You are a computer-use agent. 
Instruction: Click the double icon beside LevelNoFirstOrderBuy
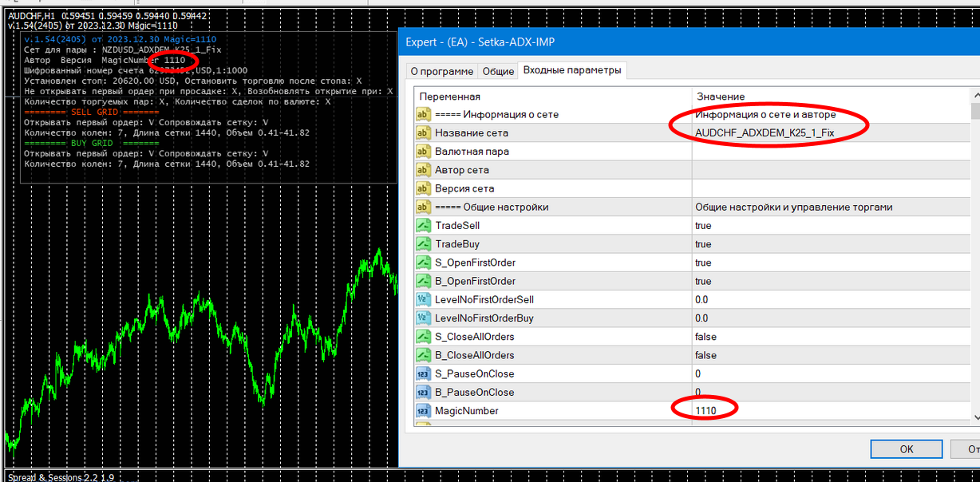point(423,318)
